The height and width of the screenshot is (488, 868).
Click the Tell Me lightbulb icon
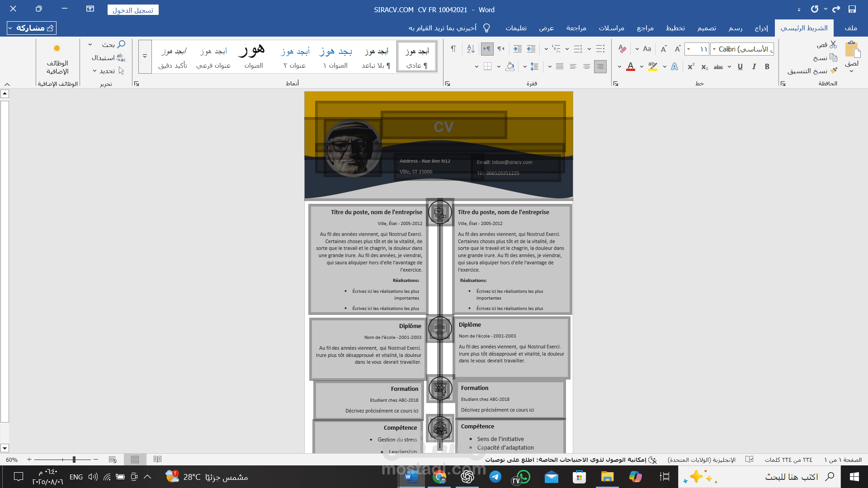coord(487,28)
